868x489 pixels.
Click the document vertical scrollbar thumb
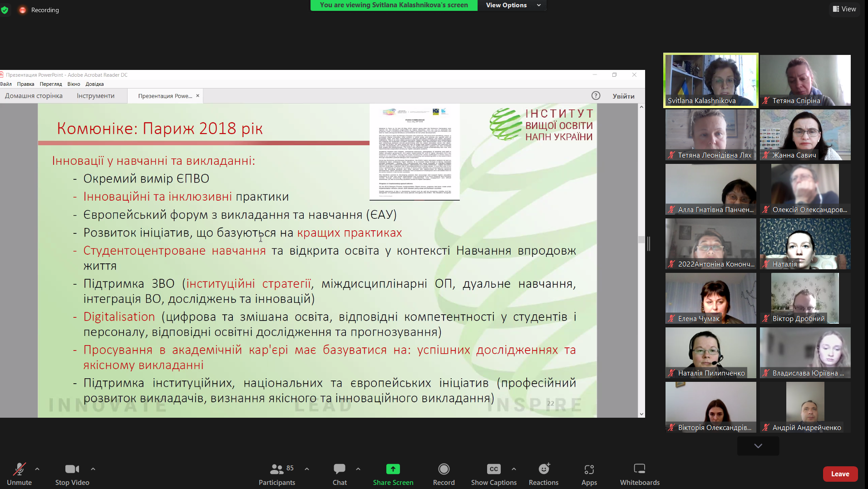point(641,240)
